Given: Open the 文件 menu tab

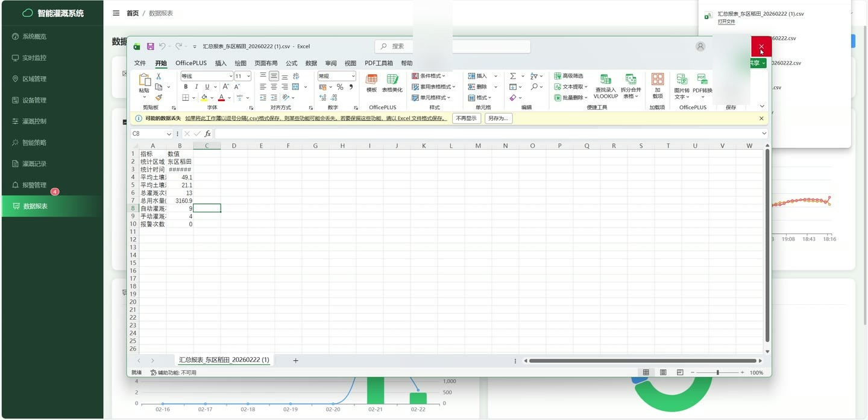Looking at the screenshot, I should pyautogui.click(x=140, y=63).
